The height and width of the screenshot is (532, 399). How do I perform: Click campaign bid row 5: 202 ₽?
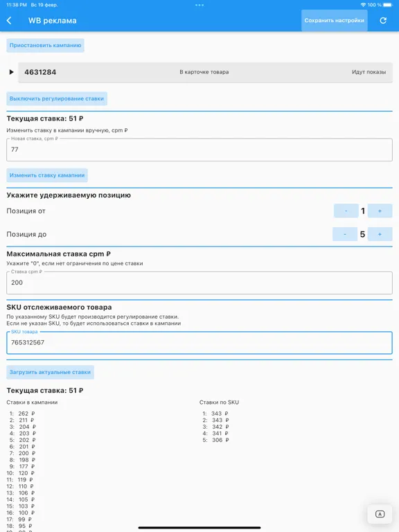click(x=22, y=440)
